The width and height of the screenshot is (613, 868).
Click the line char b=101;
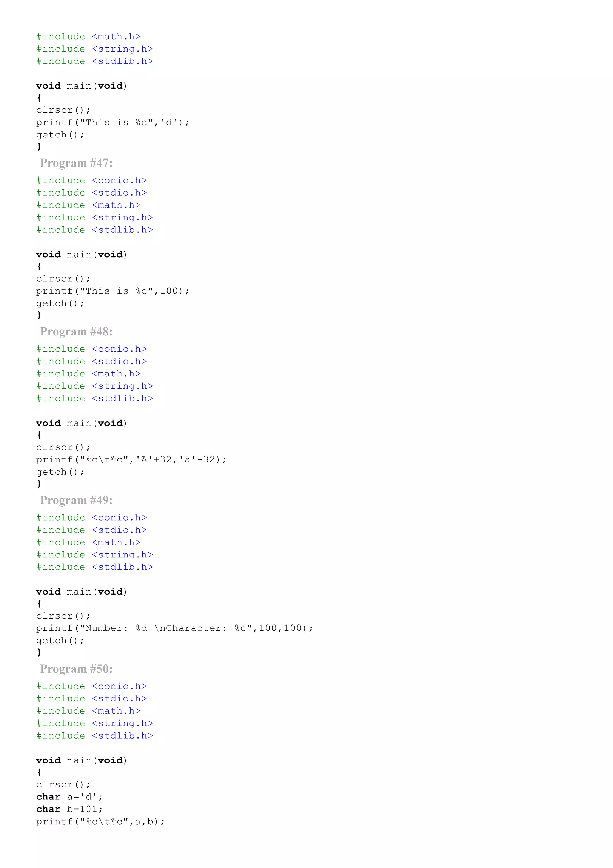point(69,809)
